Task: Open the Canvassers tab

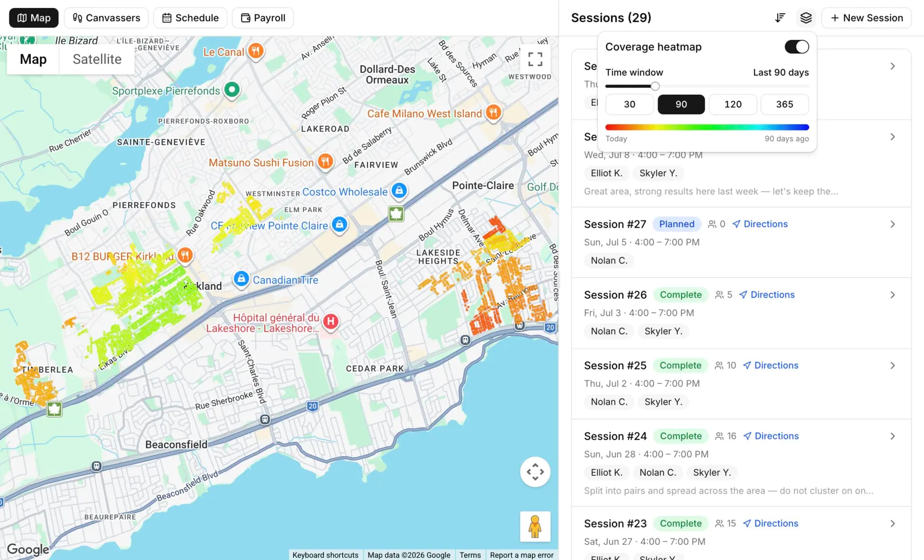Action: (107, 18)
